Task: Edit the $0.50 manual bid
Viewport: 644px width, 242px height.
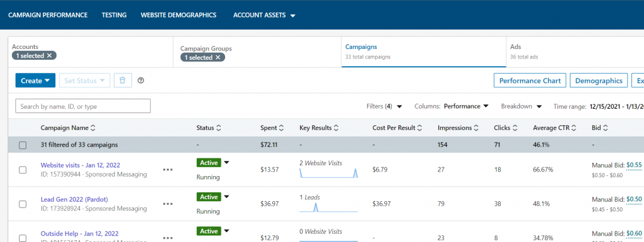Action: [x=634, y=199]
